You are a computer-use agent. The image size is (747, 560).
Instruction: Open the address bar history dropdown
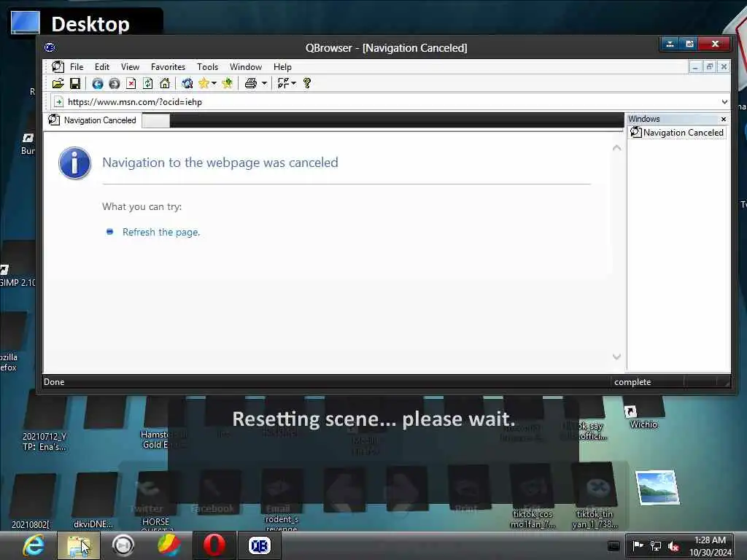pyautogui.click(x=724, y=101)
